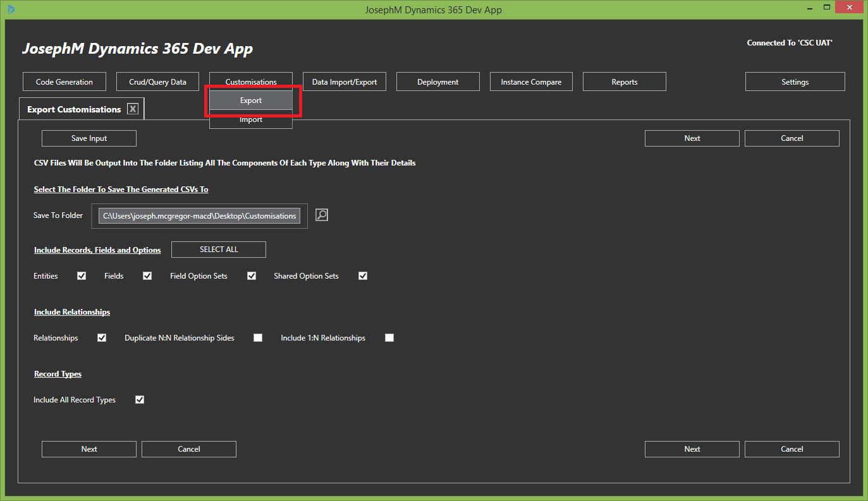Close the Export Customisations tab
The width and height of the screenshot is (868, 501).
[x=132, y=109]
